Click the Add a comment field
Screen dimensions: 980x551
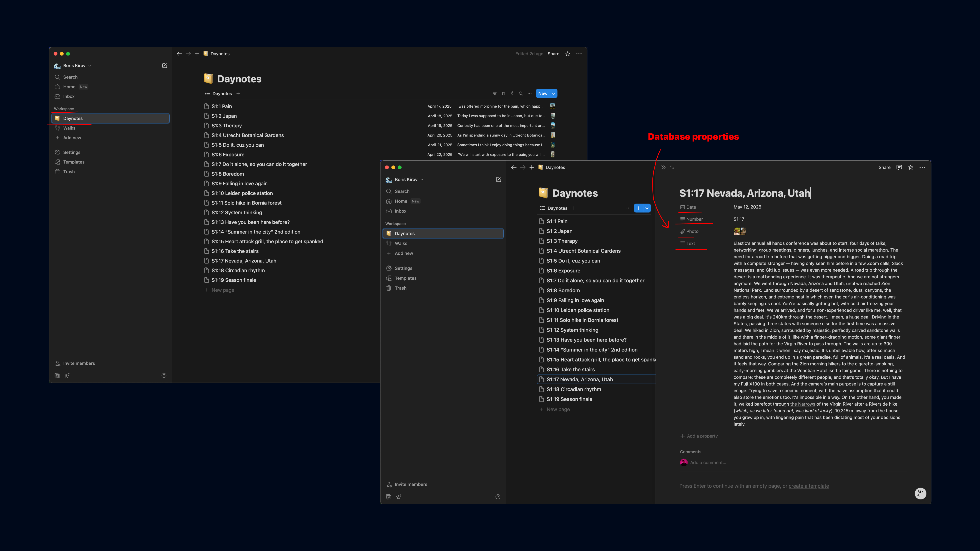click(x=708, y=462)
